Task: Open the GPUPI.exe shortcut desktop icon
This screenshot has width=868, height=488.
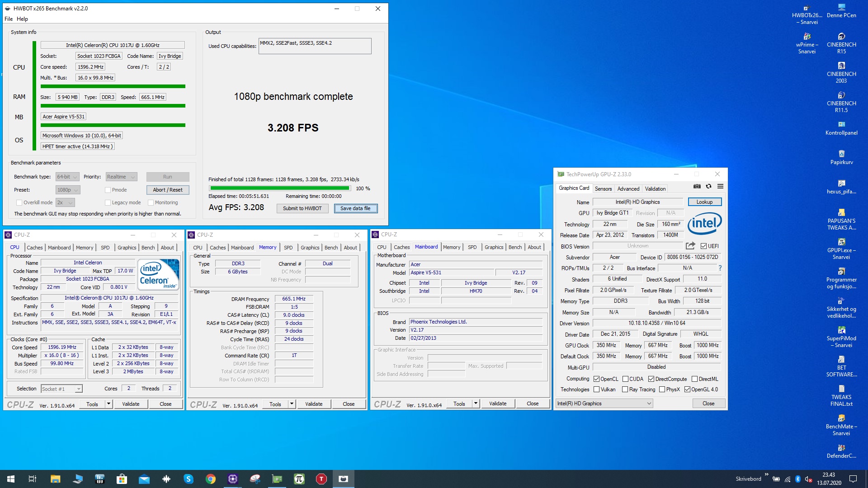Action: (841, 249)
